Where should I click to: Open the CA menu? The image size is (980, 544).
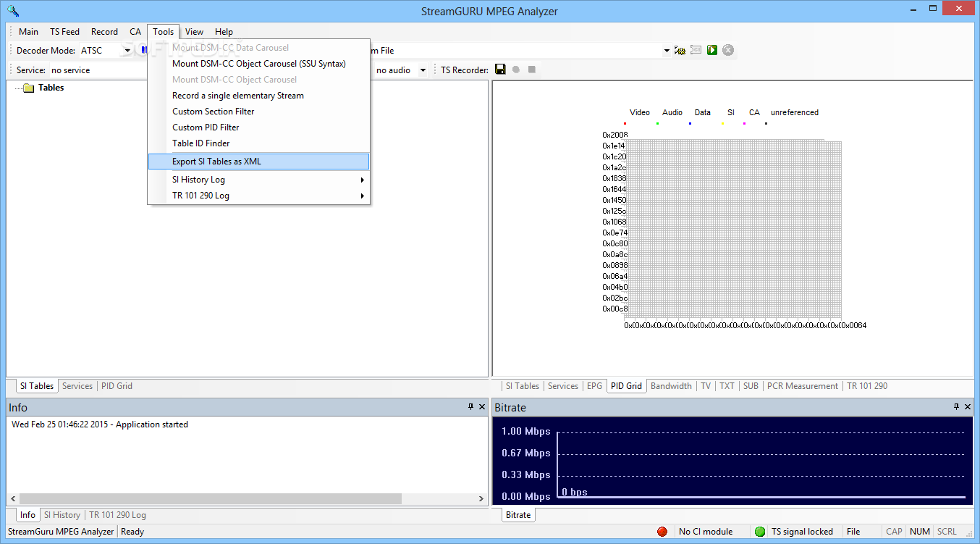(x=135, y=32)
